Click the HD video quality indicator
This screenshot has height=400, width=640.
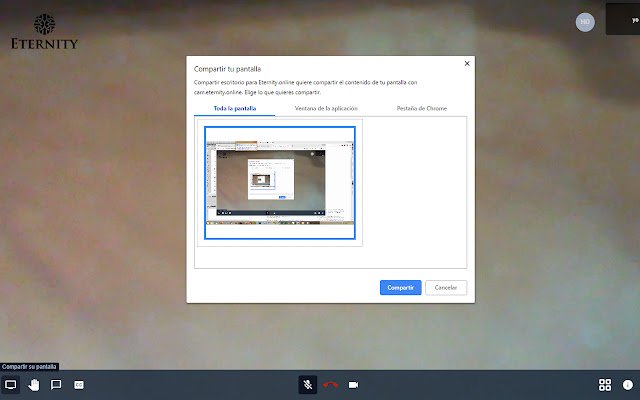[585, 22]
